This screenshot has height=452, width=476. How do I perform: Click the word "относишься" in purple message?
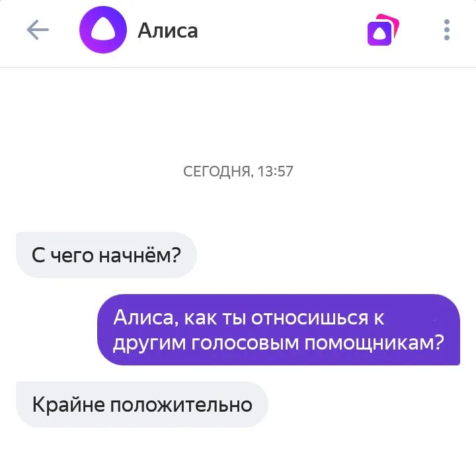tap(309, 318)
